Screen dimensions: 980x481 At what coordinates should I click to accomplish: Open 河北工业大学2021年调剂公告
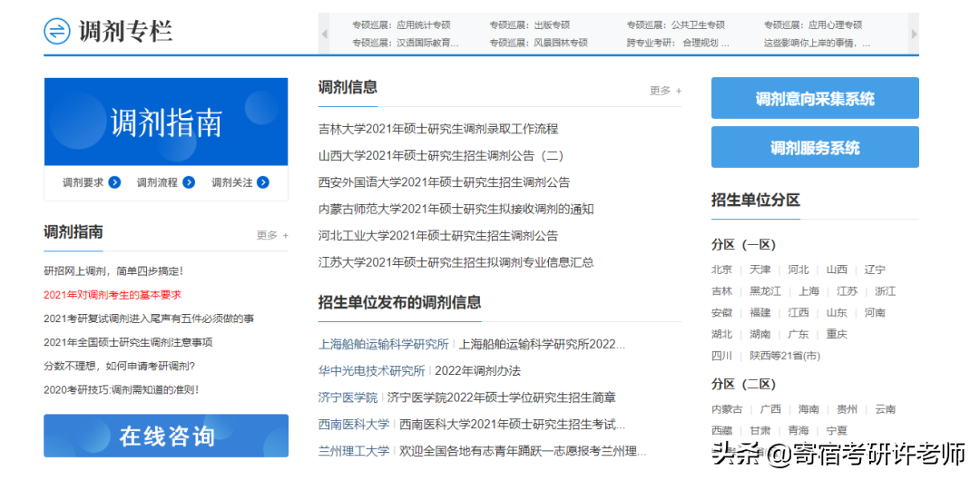(x=438, y=236)
